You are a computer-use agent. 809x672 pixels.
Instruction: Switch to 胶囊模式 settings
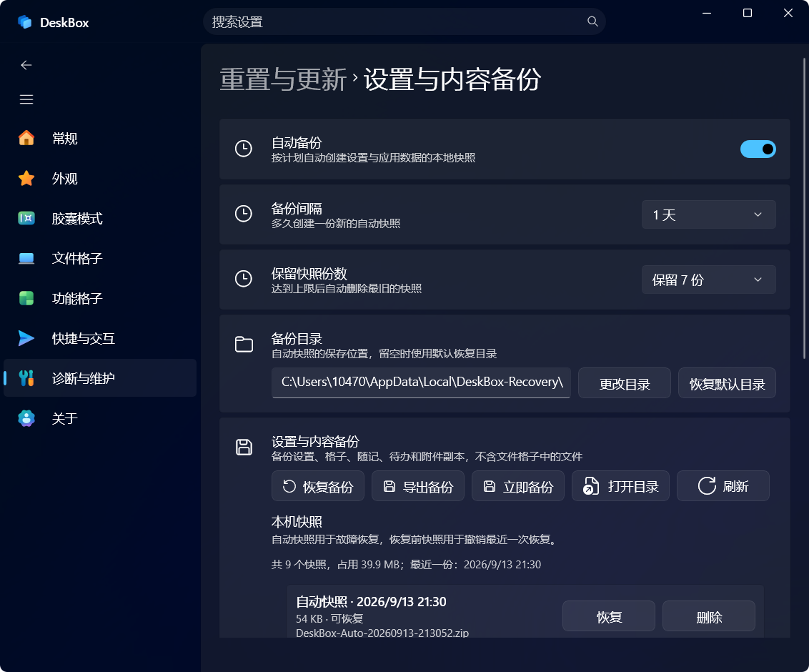click(100, 218)
